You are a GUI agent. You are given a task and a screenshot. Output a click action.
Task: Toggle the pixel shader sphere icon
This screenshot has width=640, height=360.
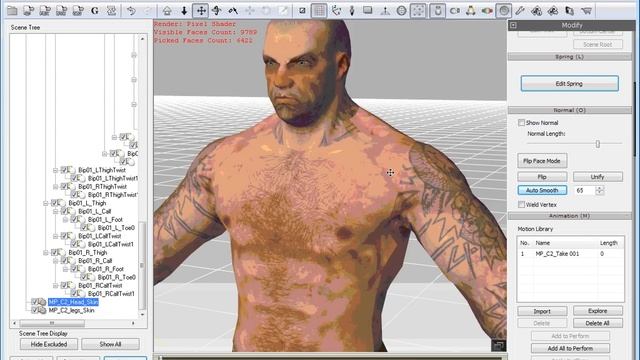(504, 11)
